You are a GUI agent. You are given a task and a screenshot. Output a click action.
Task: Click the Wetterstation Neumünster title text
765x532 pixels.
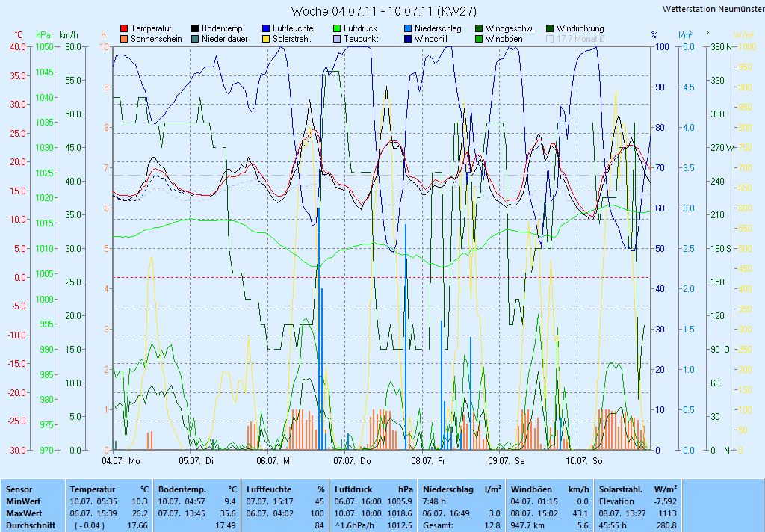click(x=713, y=9)
